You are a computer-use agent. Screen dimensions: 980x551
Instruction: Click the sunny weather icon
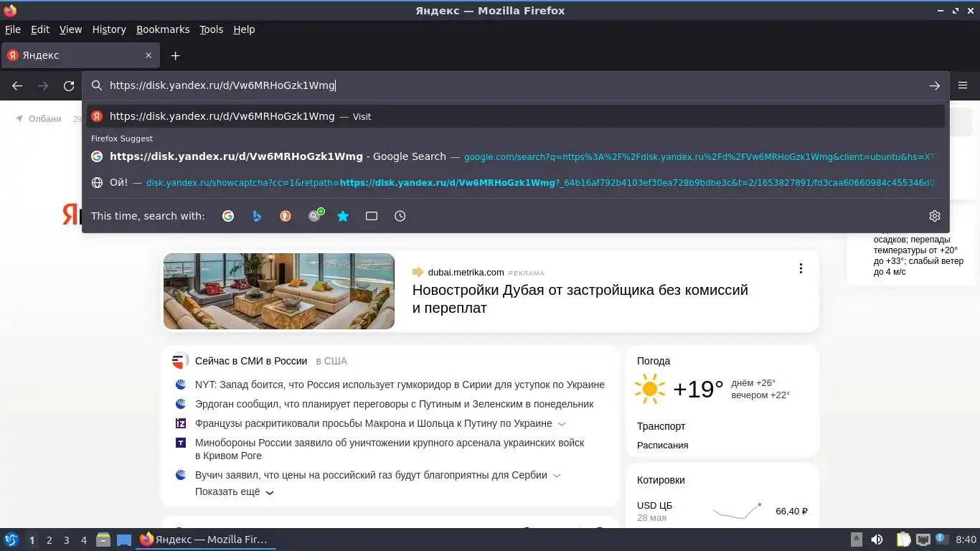click(x=650, y=389)
